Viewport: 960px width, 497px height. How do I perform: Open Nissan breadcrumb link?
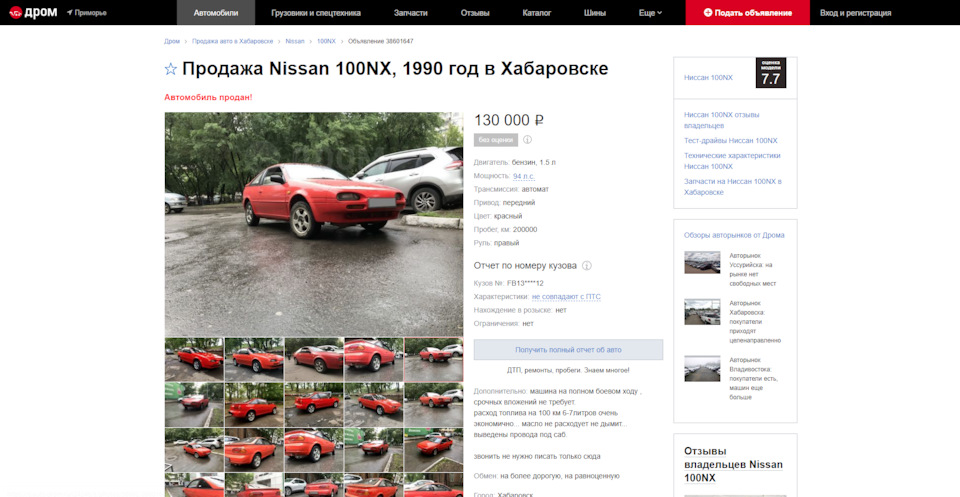(295, 41)
